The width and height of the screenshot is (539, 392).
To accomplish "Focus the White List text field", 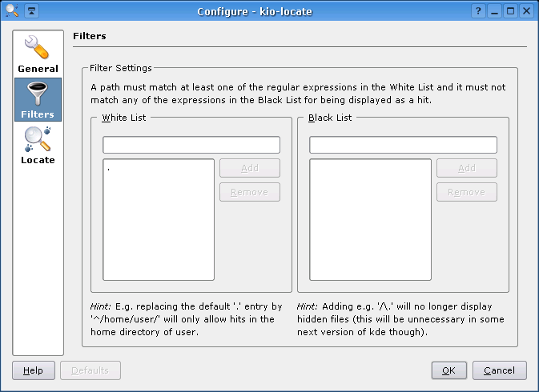I will pyautogui.click(x=191, y=145).
